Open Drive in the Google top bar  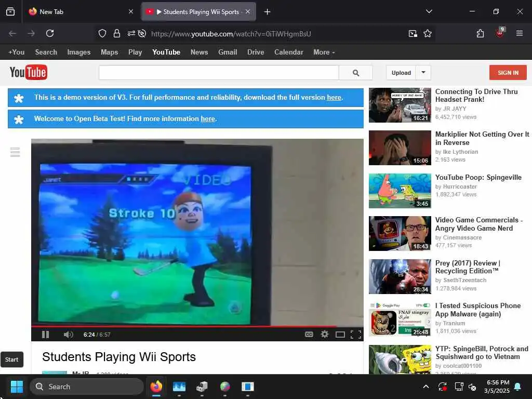click(256, 52)
